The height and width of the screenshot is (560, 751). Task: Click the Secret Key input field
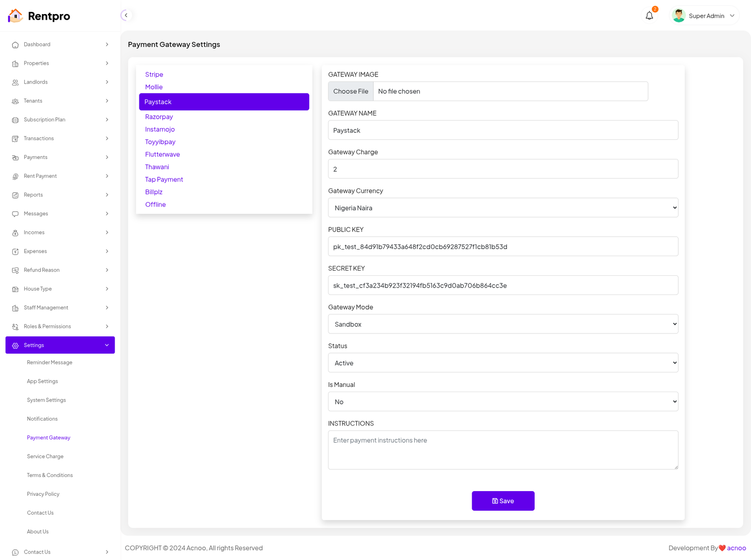coord(503,286)
